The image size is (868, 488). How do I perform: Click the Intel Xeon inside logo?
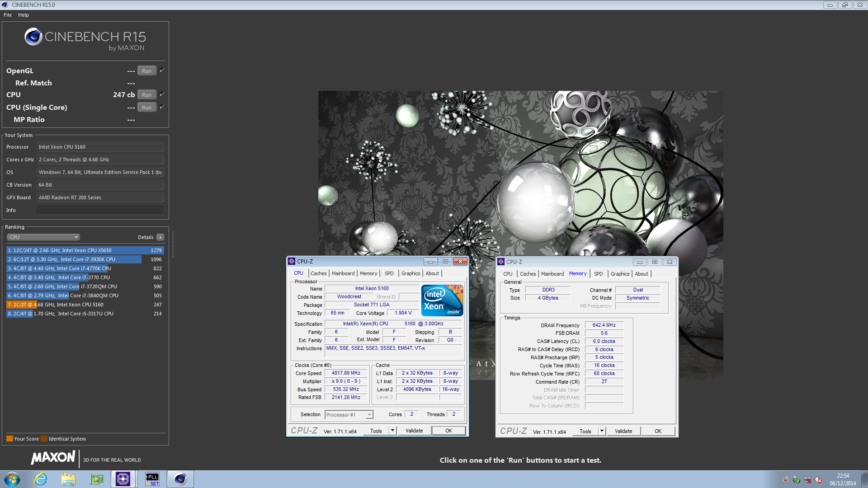click(x=442, y=300)
